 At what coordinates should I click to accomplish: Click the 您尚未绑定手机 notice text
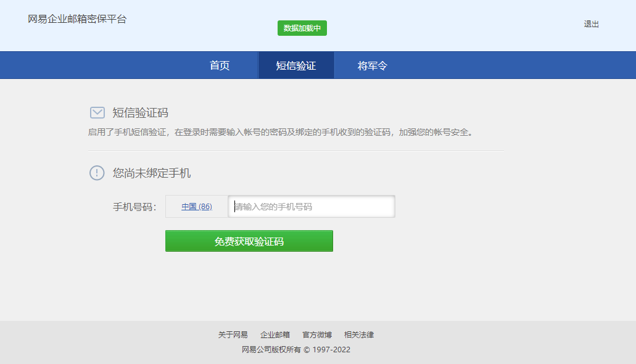point(152,173)
